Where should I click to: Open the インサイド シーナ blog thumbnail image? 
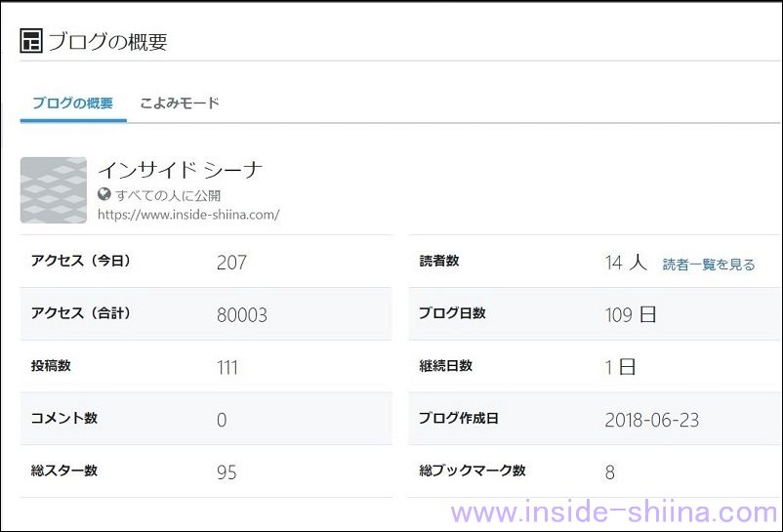click(54, 190)
